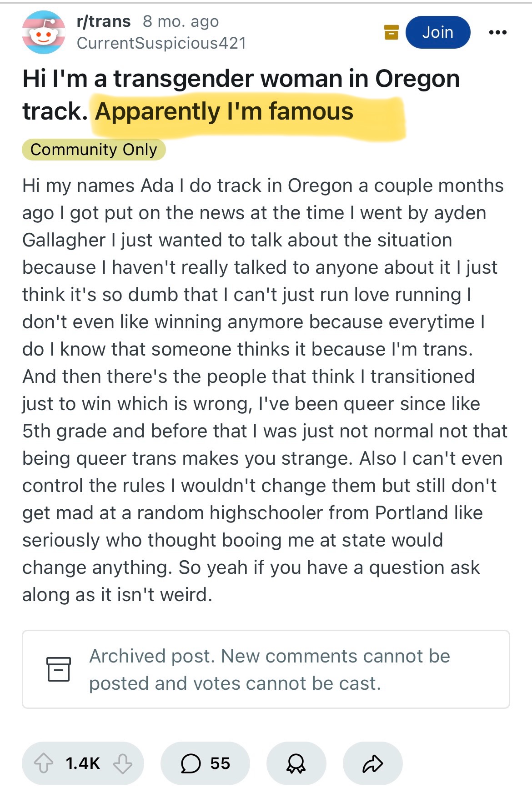Upvote the post with the up arrow

coord(44,763)
